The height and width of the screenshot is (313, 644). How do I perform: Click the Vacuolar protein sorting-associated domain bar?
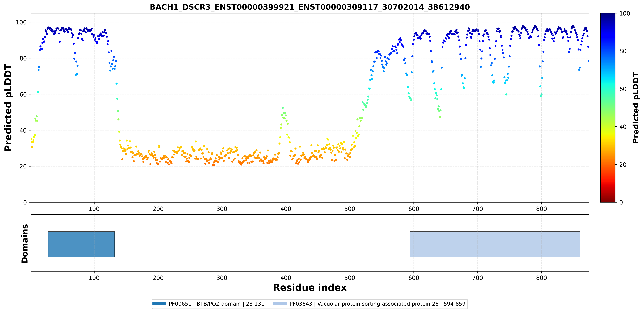coord(495,244)
